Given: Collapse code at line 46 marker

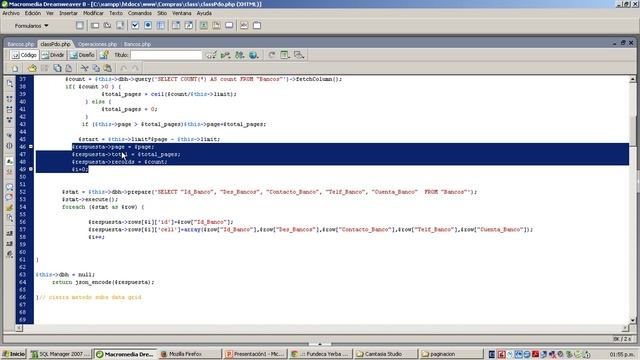Looking at the screenshot, I should 31,147.
